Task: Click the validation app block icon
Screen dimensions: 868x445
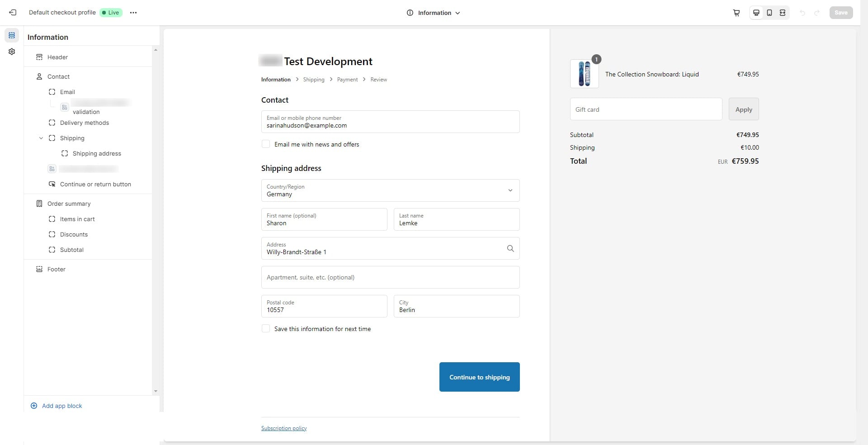Action: (65, 107)
